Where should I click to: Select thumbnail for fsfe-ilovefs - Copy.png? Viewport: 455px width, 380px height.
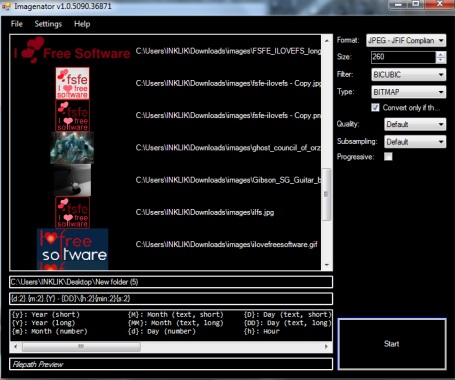(72, 116)
